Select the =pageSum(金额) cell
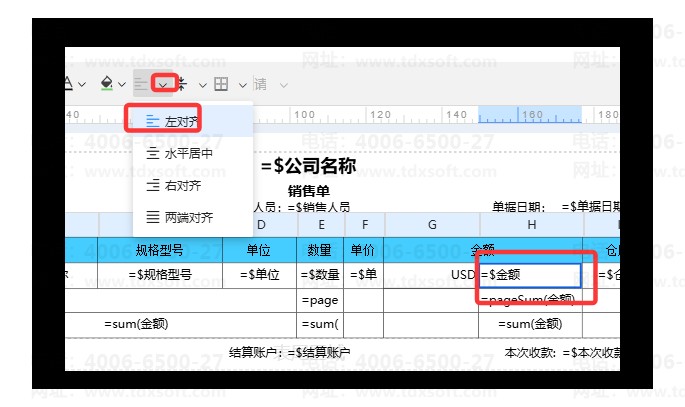This screenshot has height=407, width=685. pyautogui.click(x=530, y=299)
